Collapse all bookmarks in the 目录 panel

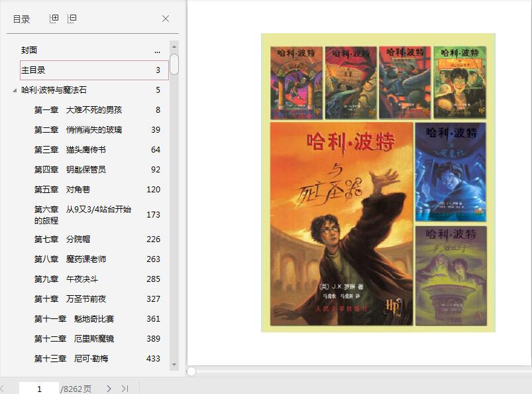point(72,19)
